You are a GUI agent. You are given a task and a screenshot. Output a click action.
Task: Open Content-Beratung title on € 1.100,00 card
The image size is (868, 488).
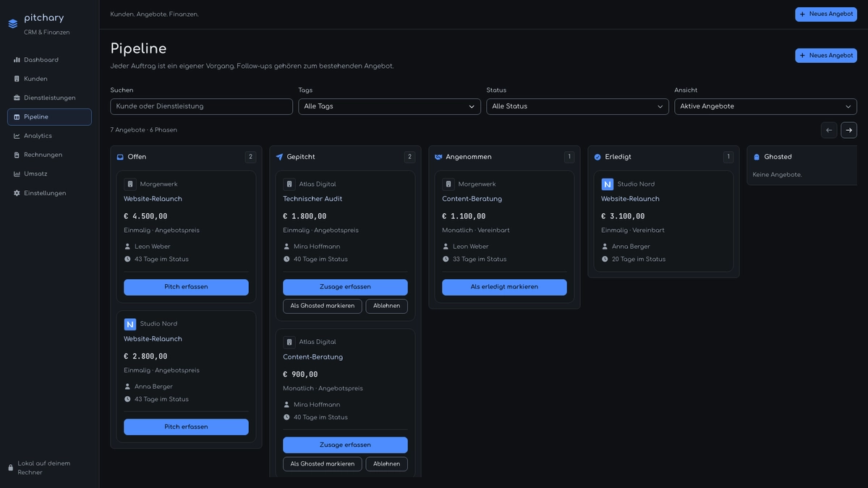coord(472,199)
